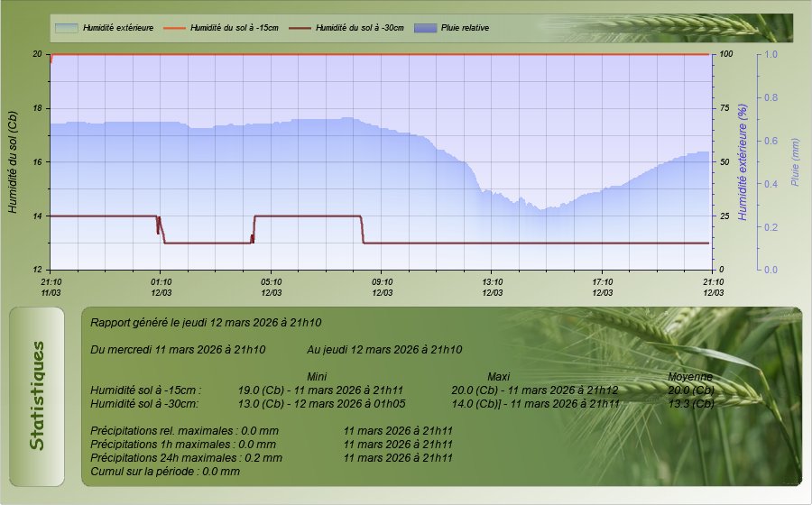Click the vertical Statistiques panel label
812x505 pixels.
point(37,396)
